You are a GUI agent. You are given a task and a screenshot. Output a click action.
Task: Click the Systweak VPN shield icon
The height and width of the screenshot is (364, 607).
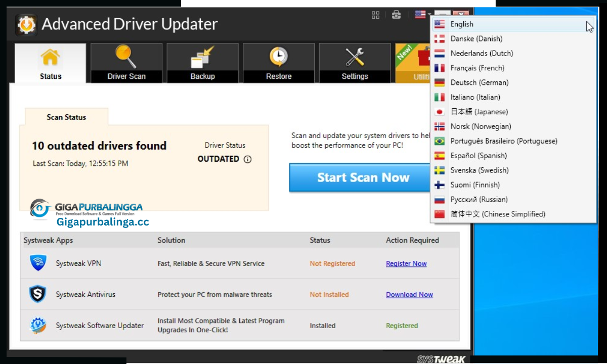38,263
